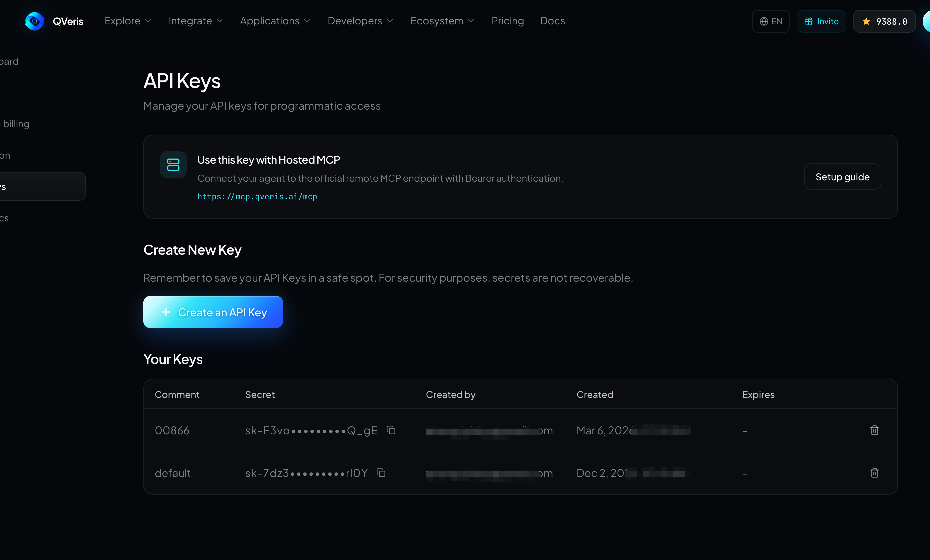Image resolution: width=930 pixels, height=560 pixels.
Task: Click the Dec 2 created date
Action: coord(631,473)
